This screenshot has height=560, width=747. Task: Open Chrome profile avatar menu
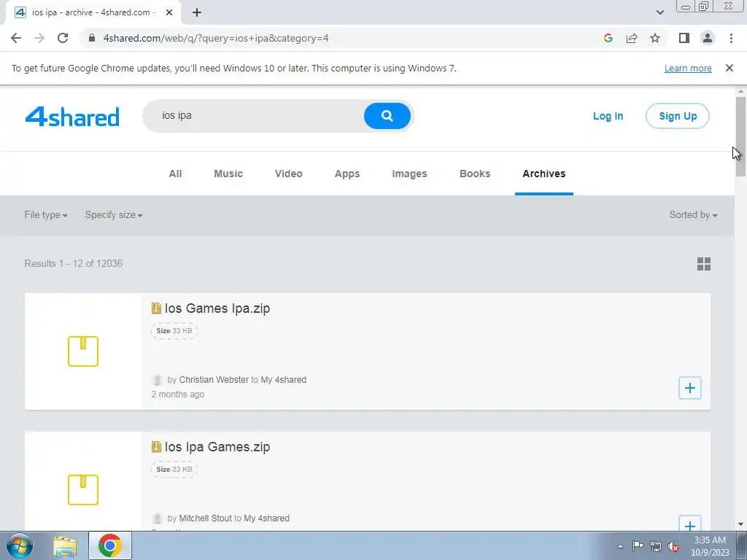(x=708, y=38)
